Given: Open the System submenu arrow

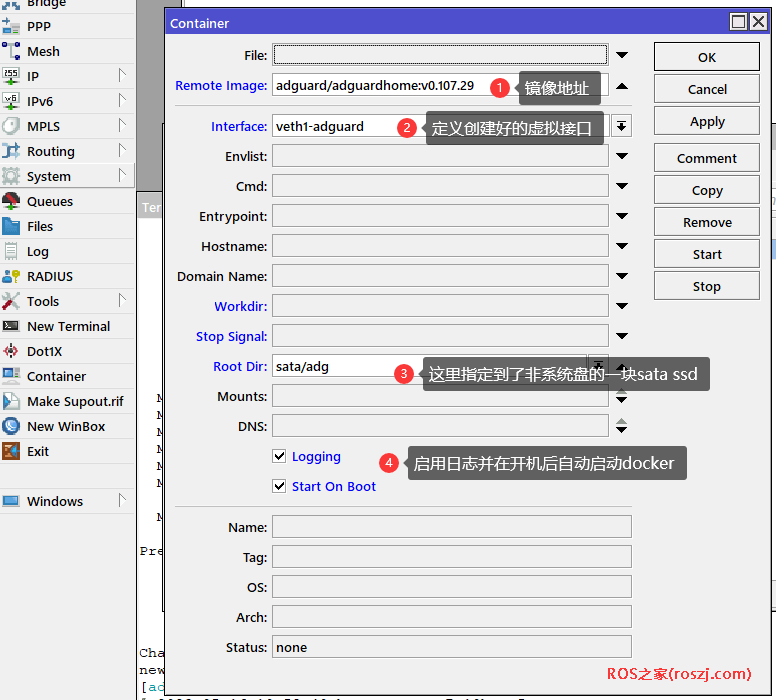Looking at the screenshot, I should (x=122, y=176).
